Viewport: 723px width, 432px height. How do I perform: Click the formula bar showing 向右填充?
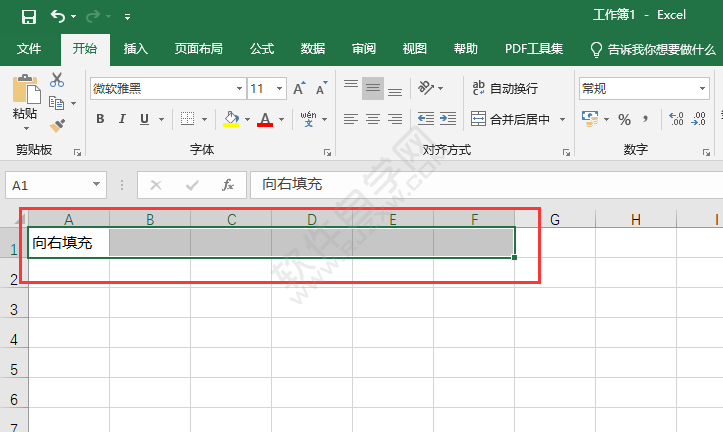coord(486,185)
